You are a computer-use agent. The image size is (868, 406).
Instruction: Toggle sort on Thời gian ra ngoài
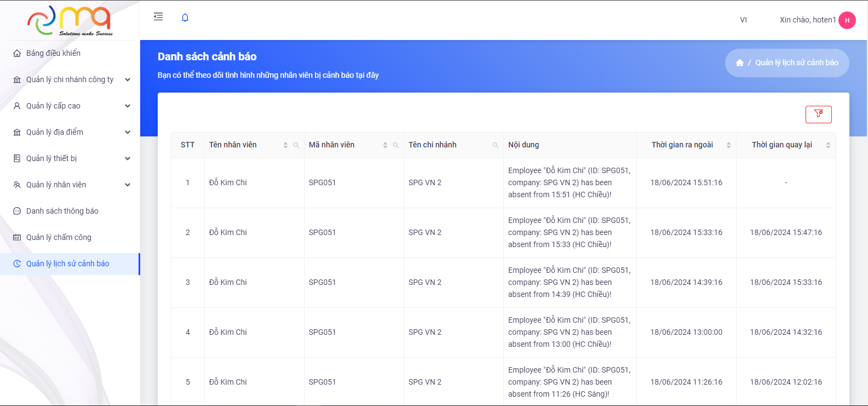[x=728, y=145]
